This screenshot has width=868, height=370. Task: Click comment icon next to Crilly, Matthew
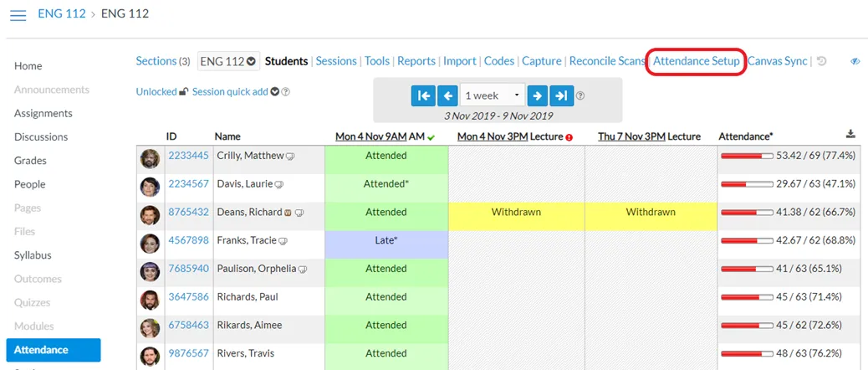[x=291, y=157]
